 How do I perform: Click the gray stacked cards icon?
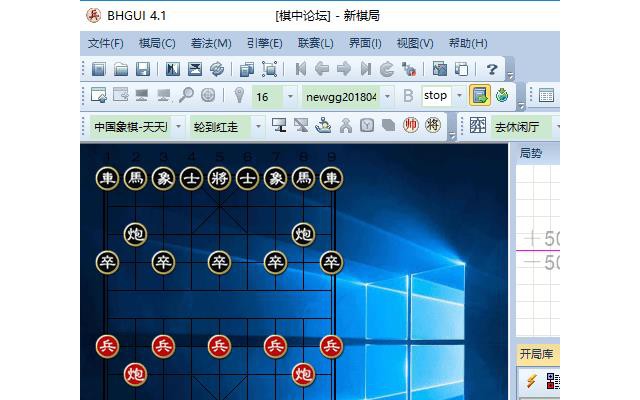(x=388, y=125)
